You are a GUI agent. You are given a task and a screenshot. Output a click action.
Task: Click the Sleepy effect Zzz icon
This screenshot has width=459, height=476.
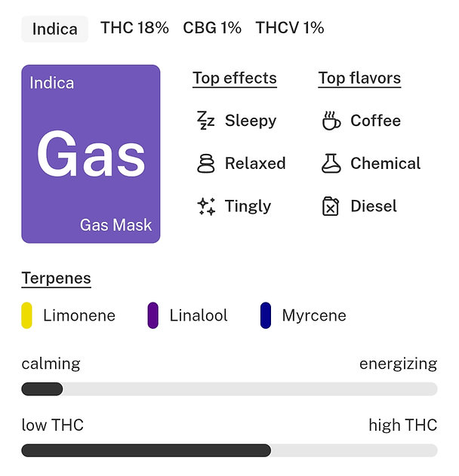205,121
